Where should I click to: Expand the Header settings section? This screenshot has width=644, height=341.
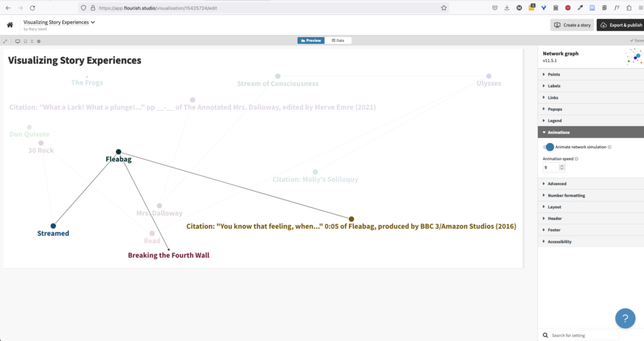pos(591,219)
